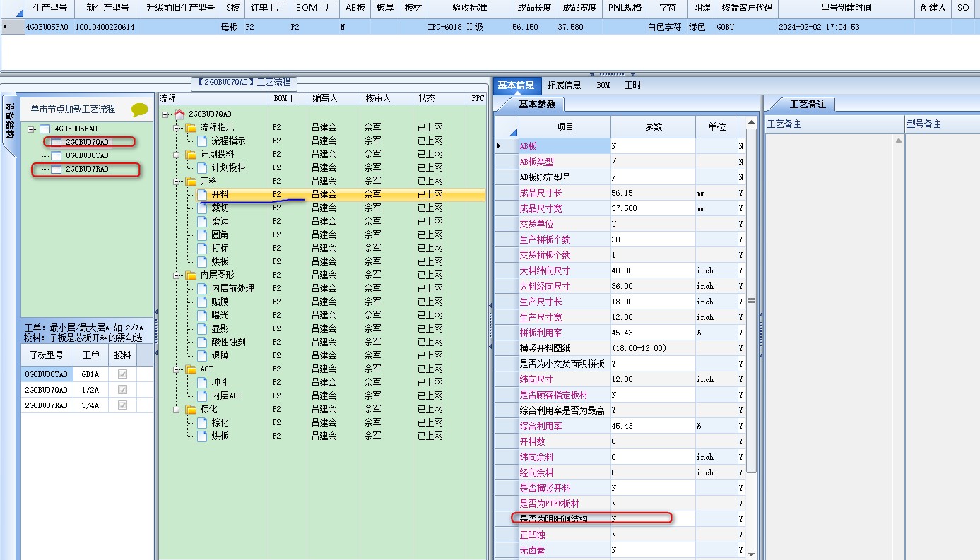Click the yellow speech bubble icon
Screen dimensions: 980x560
(140, 109)
